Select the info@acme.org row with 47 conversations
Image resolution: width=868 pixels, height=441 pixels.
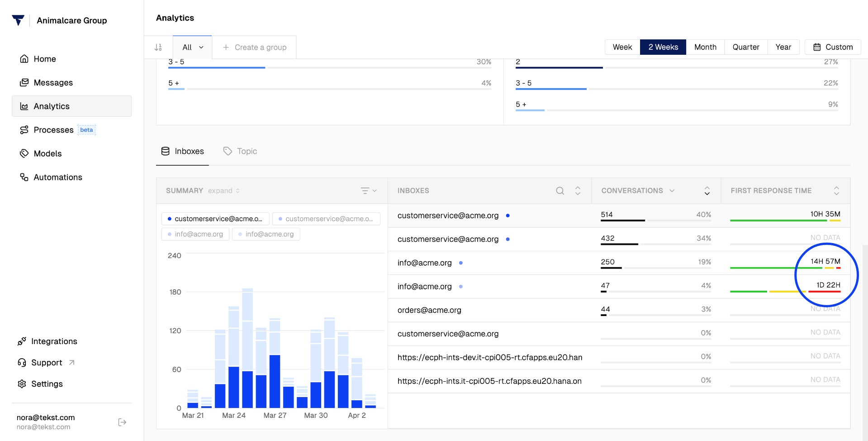[x=619, y=287]
